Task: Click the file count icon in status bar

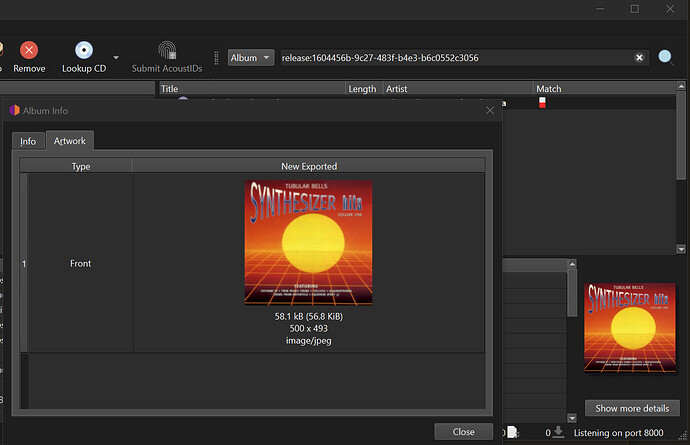Action: (512, 432)
